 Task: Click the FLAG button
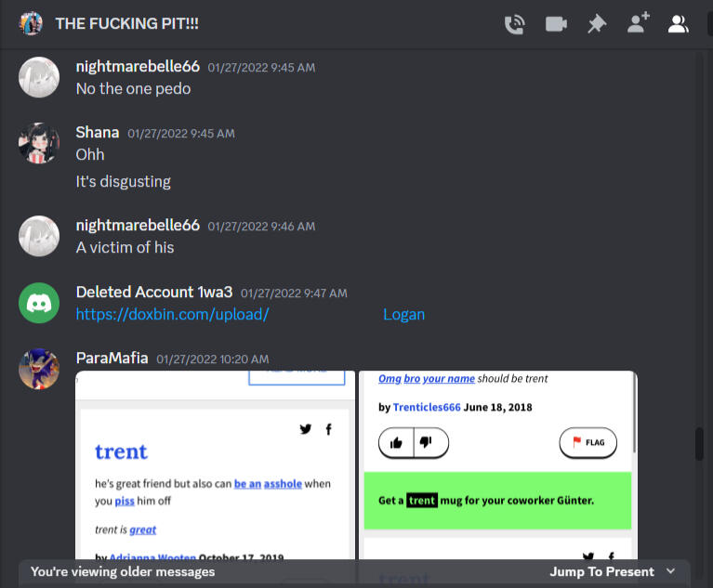[588, 442]
